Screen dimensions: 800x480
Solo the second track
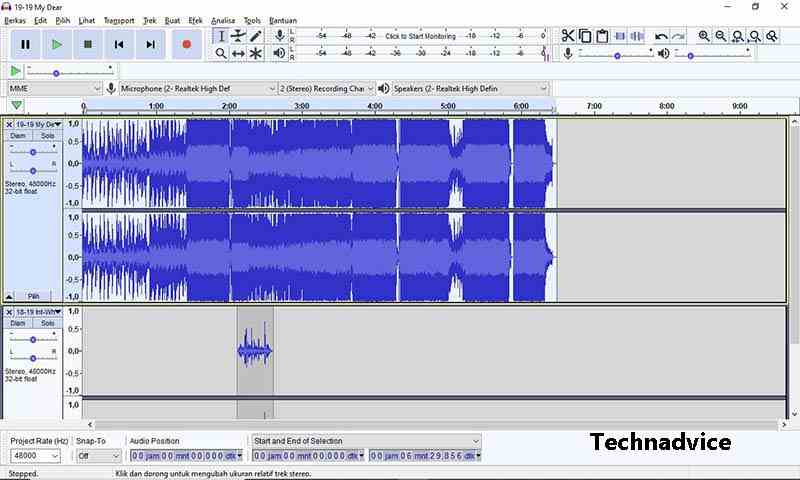tap(47, 323)
